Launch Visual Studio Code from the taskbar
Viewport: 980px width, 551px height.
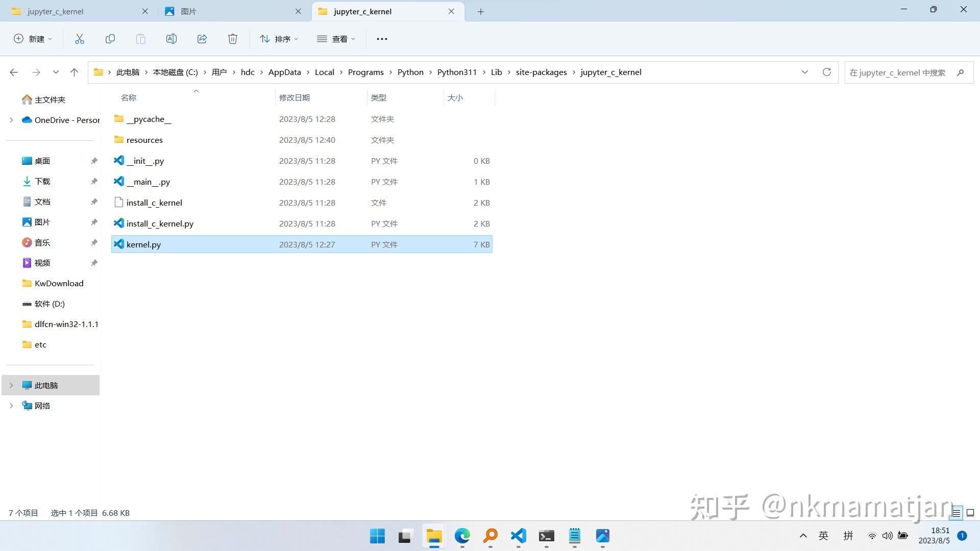[x=518, y=536]
